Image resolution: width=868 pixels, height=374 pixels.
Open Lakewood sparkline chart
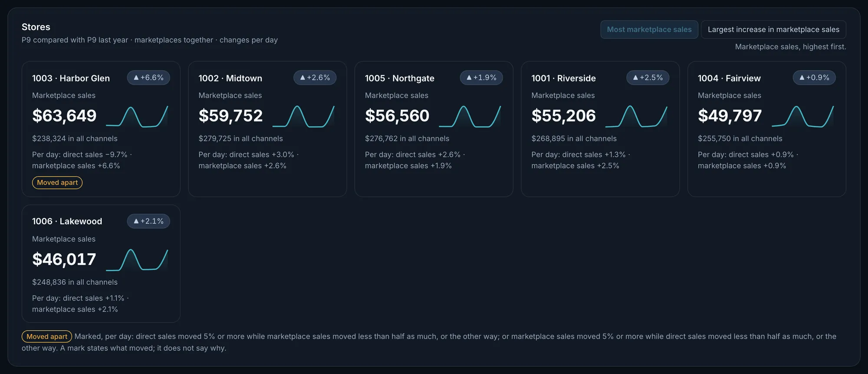[x=137, y=260]
